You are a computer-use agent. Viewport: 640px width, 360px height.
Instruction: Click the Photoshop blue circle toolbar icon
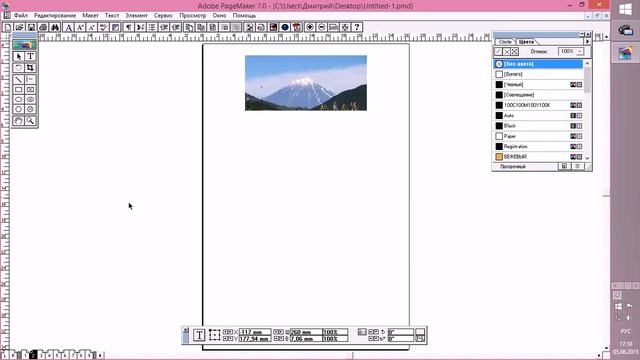pos(285,27)
